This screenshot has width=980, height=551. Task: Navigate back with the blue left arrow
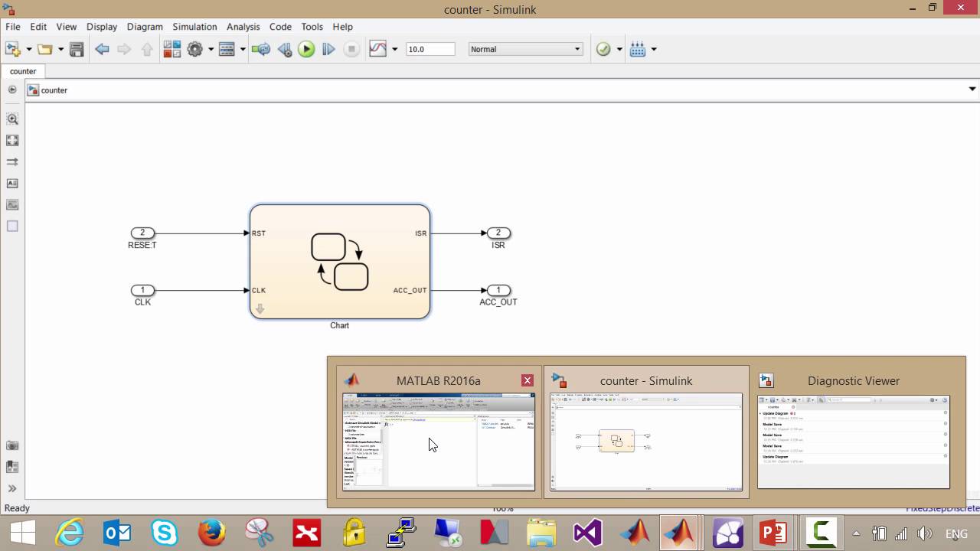point(102,49)
